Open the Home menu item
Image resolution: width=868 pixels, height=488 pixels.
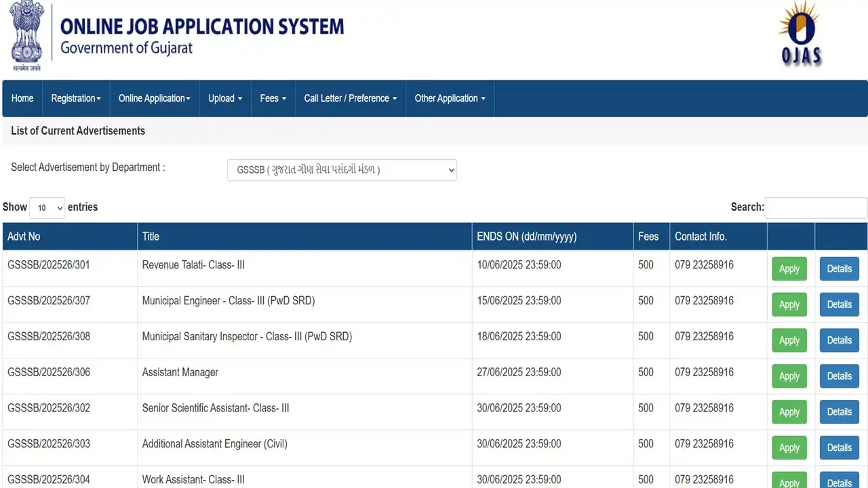pyautogui.click(x=22, y=98)
